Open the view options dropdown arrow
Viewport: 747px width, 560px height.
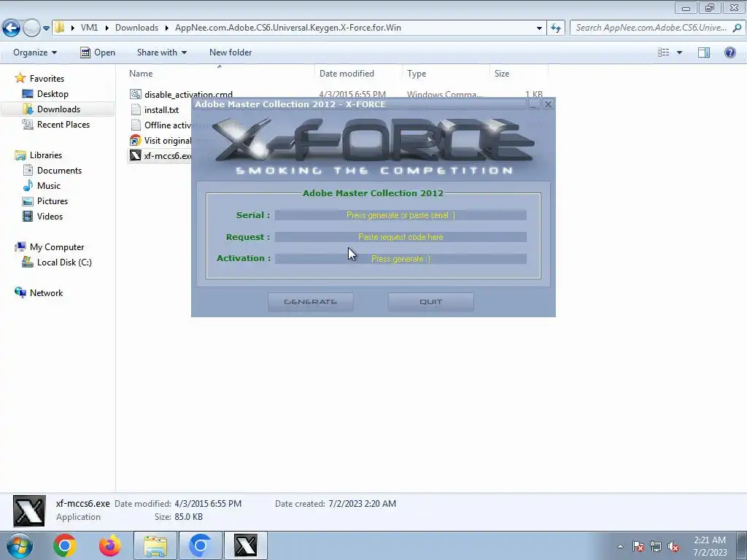679,52
